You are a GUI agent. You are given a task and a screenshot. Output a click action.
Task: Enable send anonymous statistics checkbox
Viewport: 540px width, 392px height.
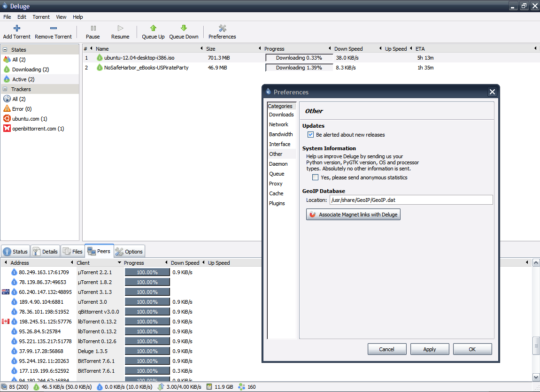click(315, 177)
